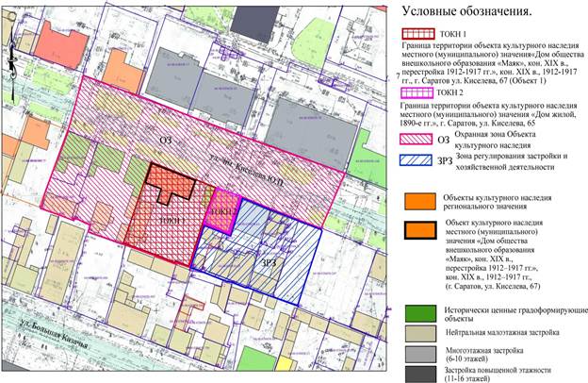Click the beige low-rise buildings swatch
This screenshot has height=383, width=588.
point(420,334)
